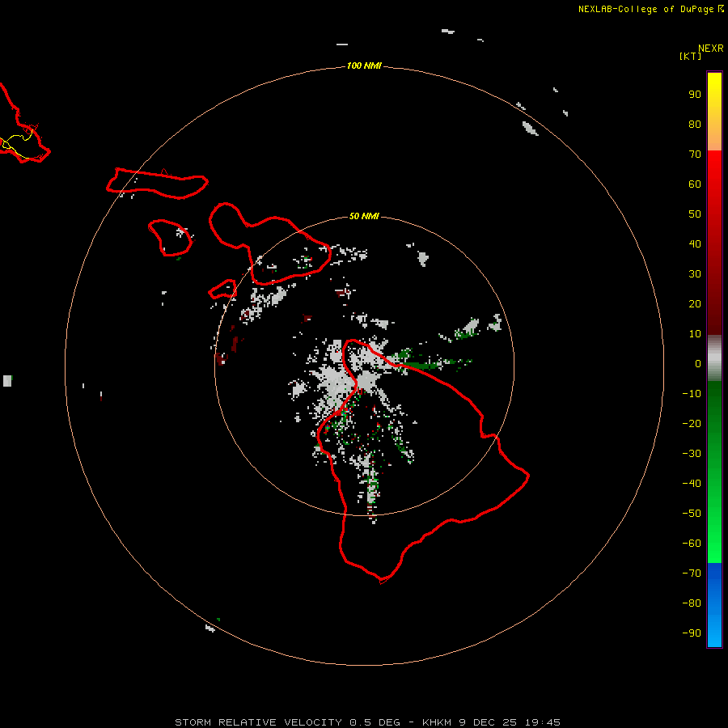Click the 90 value on the velocity scale
The height and width of the screenshot is (728, 728).
(695, 95)
